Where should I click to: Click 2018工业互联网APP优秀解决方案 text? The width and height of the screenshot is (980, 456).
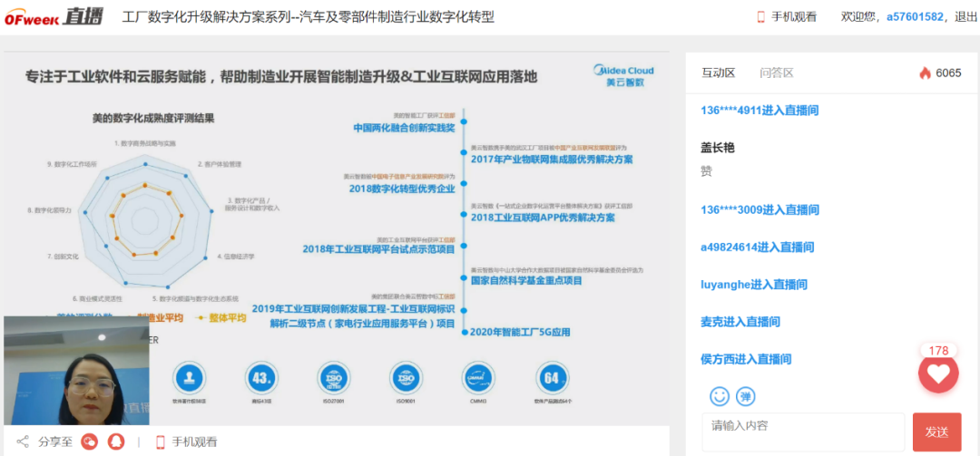click(x=543, y=218)
